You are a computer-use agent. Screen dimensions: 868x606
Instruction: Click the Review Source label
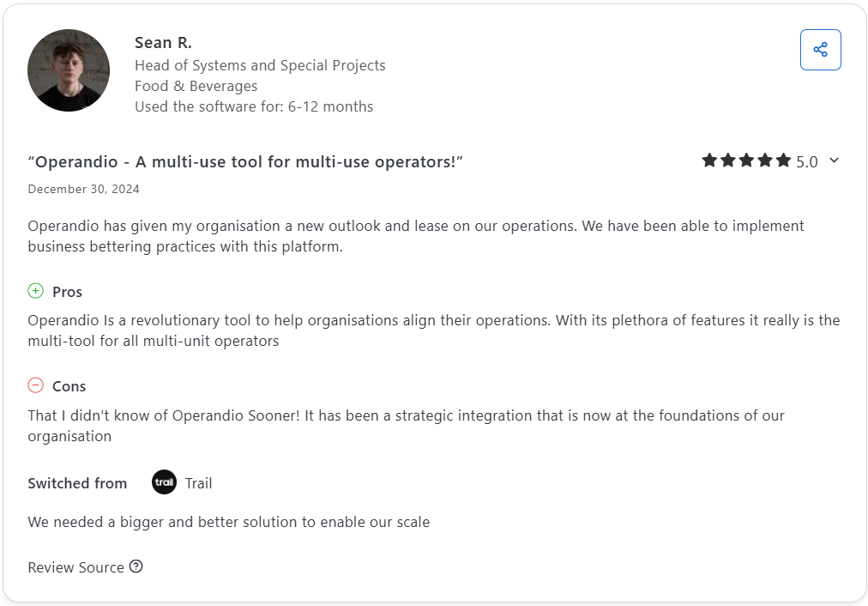coord(75,567)
